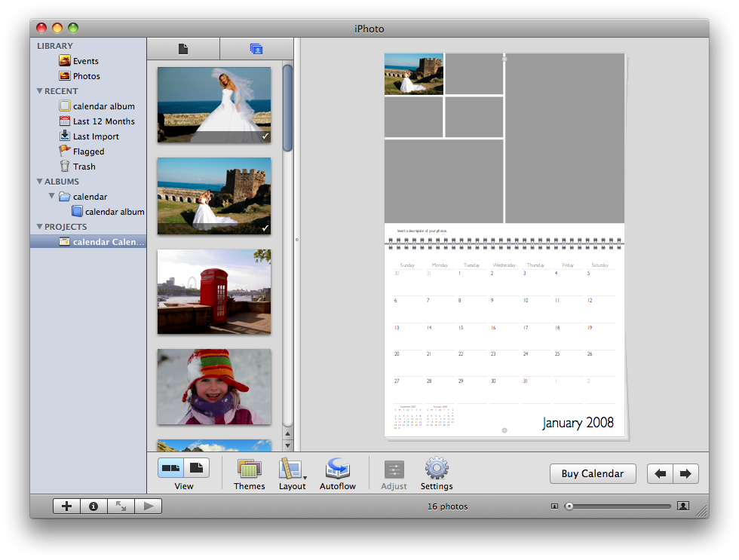The height and width of the screenshot is (560, 739).
Task: Click the Autoflow icon
Action: pos(337,470)
